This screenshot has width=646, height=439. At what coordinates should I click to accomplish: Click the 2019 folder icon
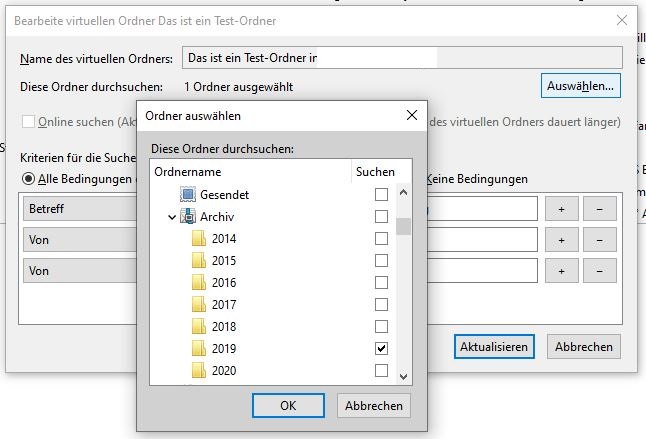(x=198, y=348)
